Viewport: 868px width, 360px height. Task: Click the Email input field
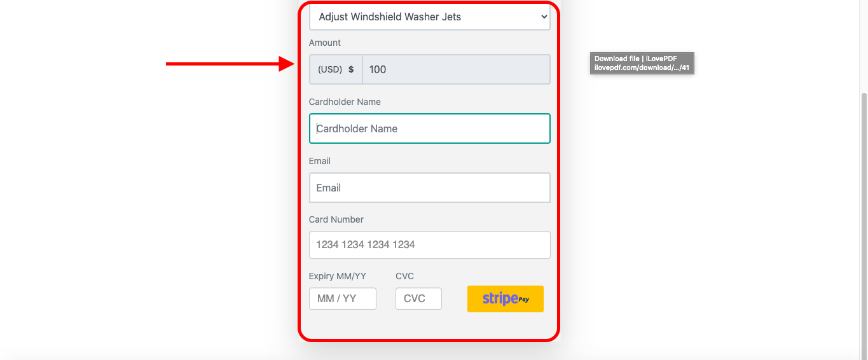coord(429,188)
